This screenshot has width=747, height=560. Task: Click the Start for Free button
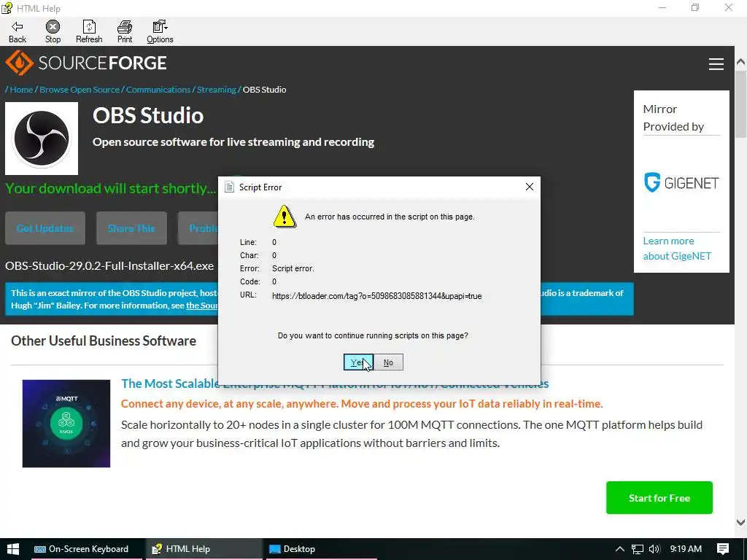(x=659, y=497)
